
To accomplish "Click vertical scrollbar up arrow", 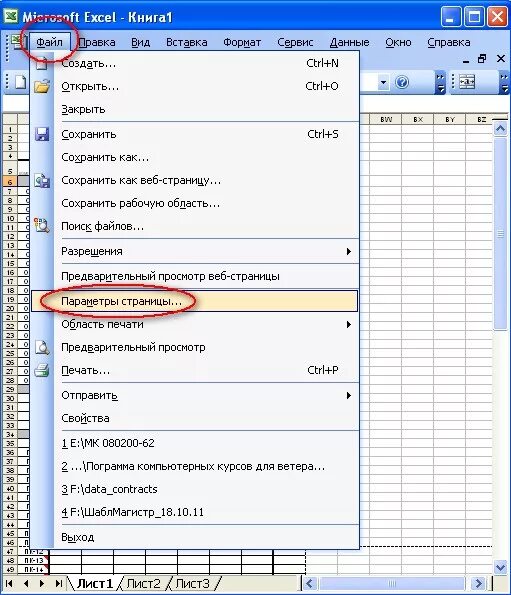I will [x=500, y=129].
